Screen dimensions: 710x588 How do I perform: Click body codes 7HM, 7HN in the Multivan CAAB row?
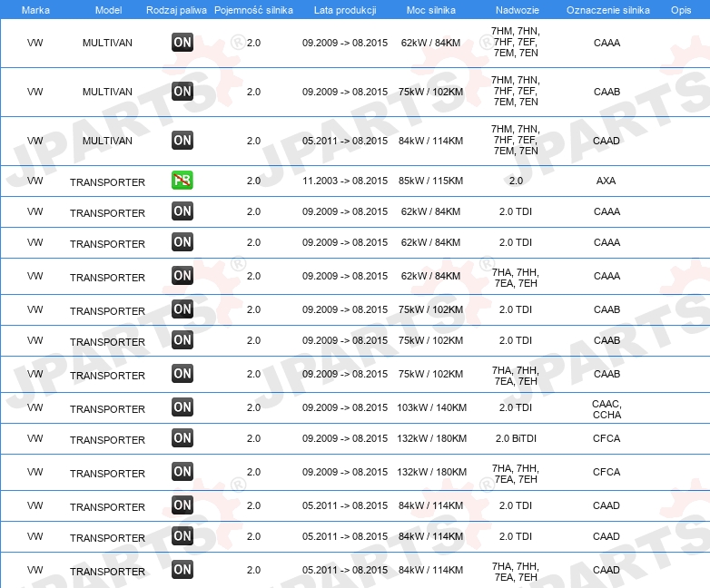pyautogui.click(x=516, y=91)
